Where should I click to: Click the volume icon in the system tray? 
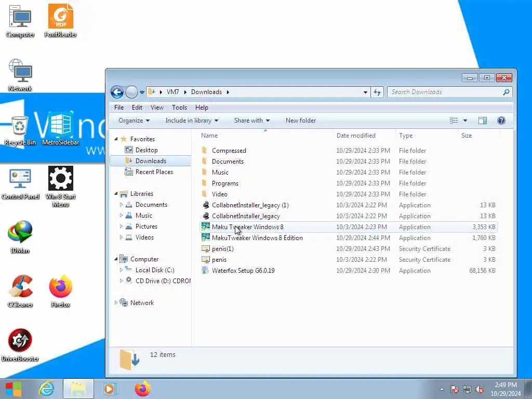pyautogui.click(x=480, y=390)
